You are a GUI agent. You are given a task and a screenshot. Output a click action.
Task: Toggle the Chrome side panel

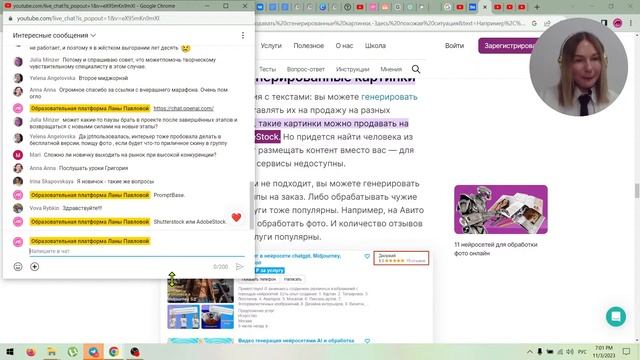(604, 24)
